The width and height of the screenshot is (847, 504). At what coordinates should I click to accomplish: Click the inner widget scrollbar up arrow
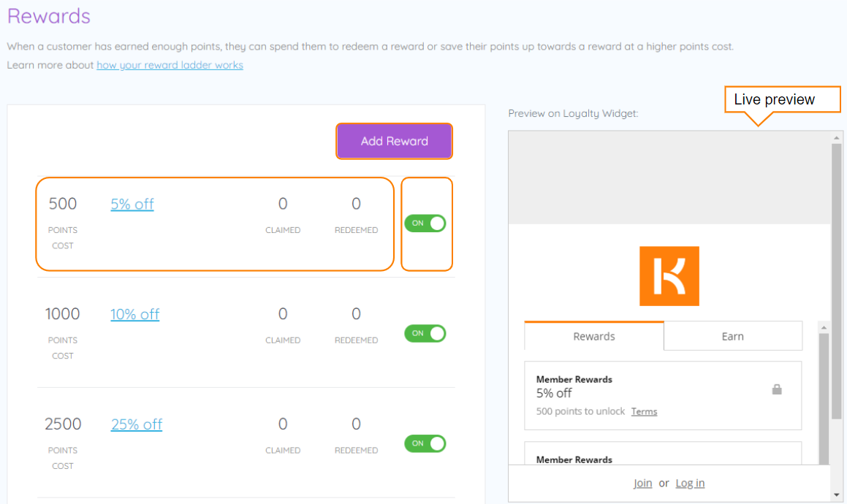click(x=824, y=327)
